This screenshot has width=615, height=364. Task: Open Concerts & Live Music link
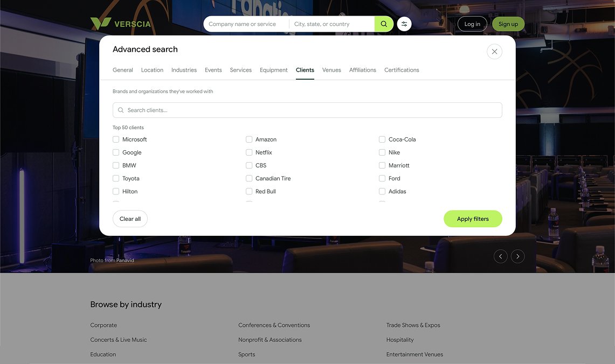[119, 340]
